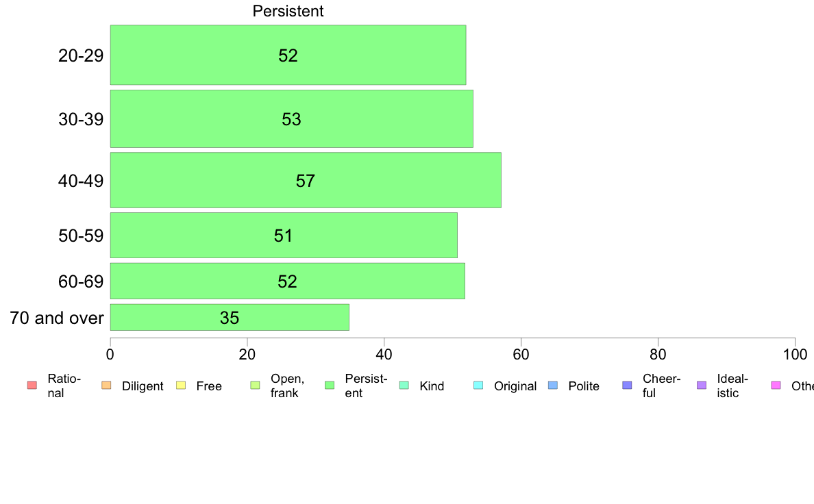The height and width of the screenshot is (504, 814).
Task: Select the 100 tick label on axis
Action: pos(795,355)
